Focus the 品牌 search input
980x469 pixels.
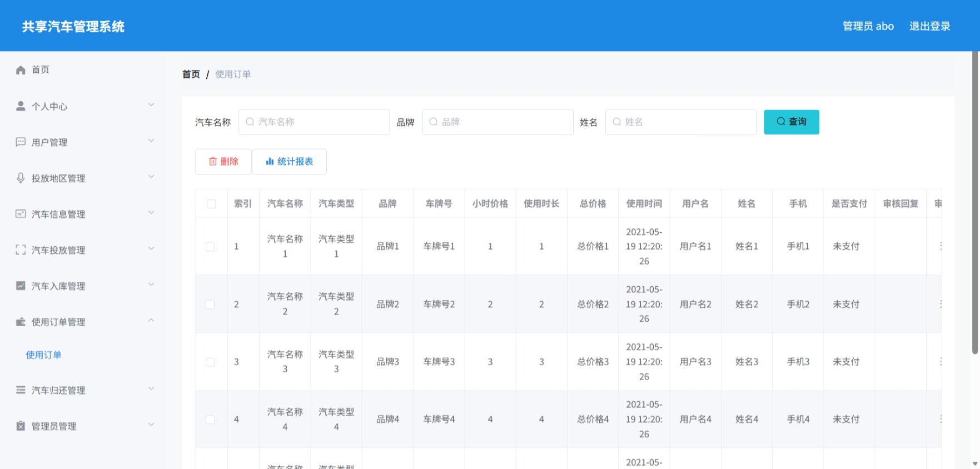[498, 122]
